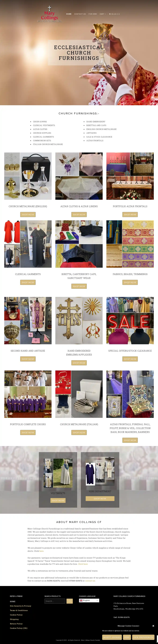This screenshot has width=158, height=644.
Task: Shop now under Church Metalware (English)
Action: point(28,214)
